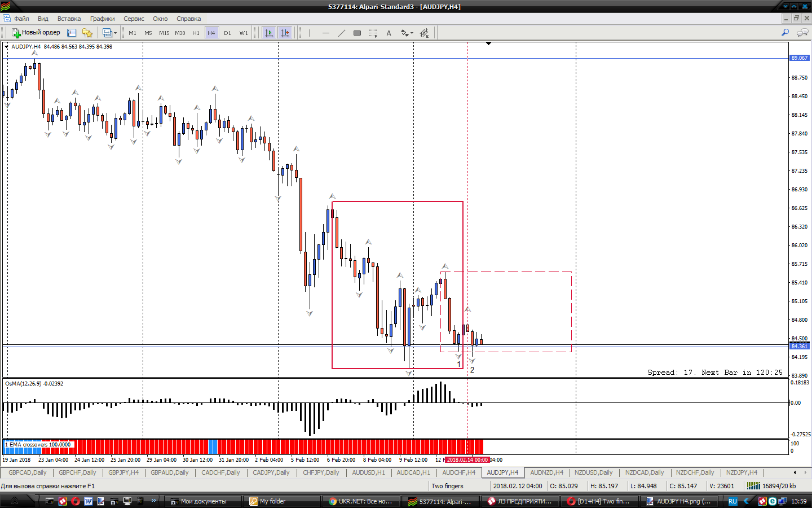The image size is (812, 508).
Task: Switch chart to M5 timeframe
Action: pos(148,33)
